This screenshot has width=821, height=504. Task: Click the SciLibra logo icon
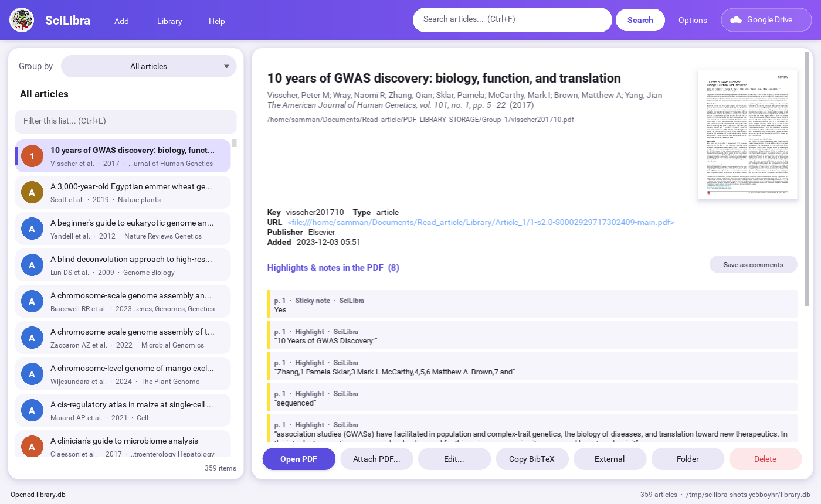coord(22,21)
